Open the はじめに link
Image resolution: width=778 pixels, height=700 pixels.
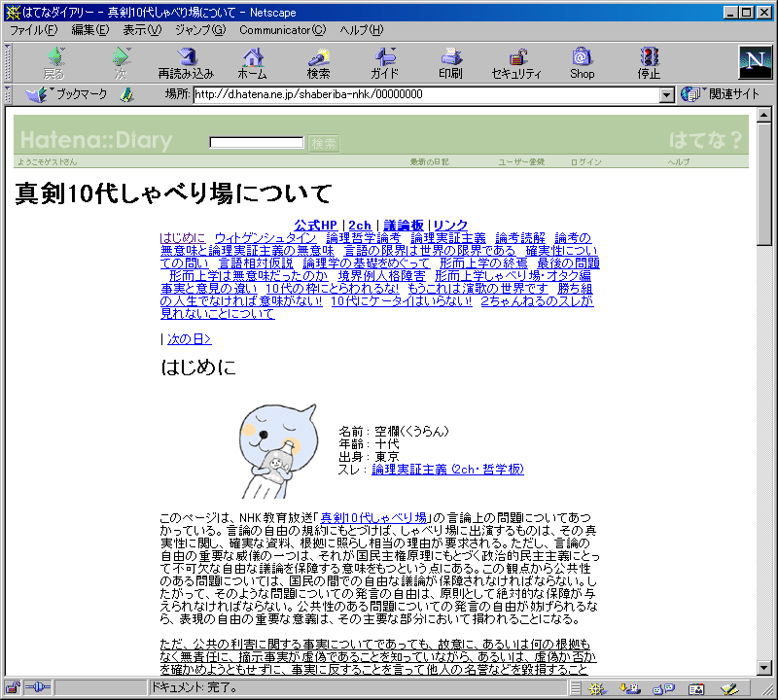click(x=183, y=238)
